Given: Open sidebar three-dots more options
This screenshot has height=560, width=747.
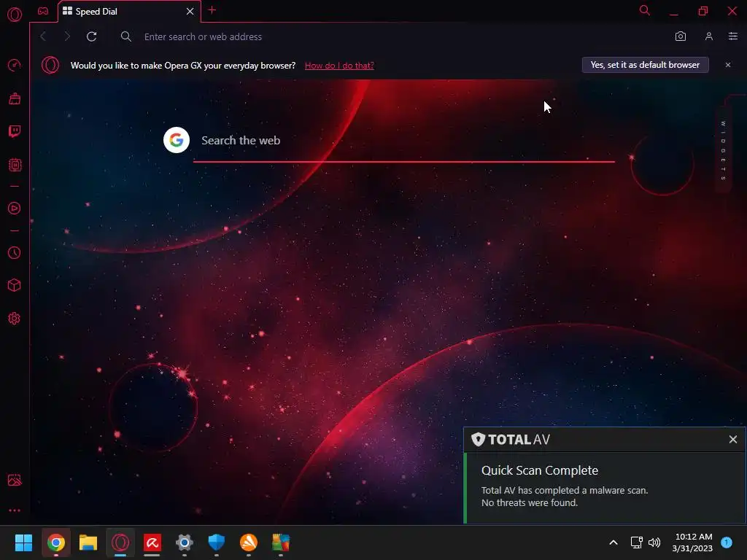Looking at the screenshot, I should click(15, 510).
